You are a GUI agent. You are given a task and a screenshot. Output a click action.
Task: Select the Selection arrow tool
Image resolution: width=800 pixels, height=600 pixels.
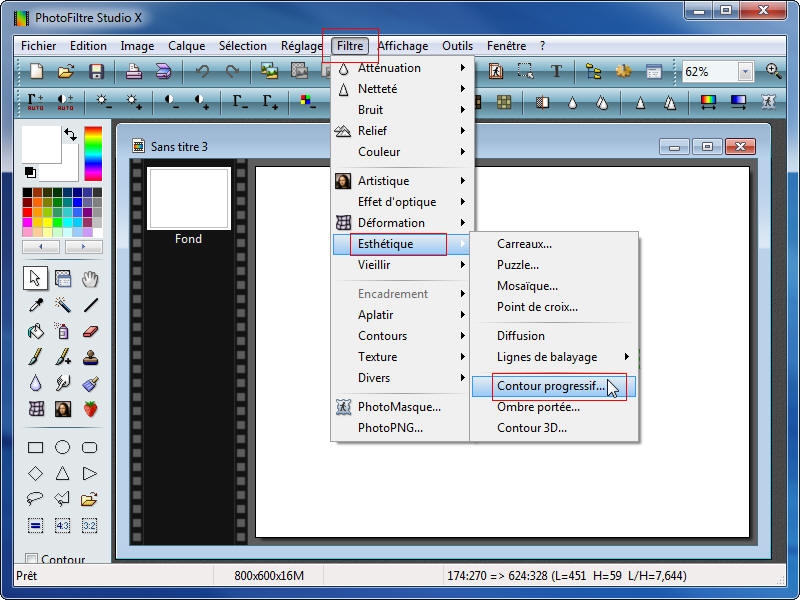click(35, 278)
